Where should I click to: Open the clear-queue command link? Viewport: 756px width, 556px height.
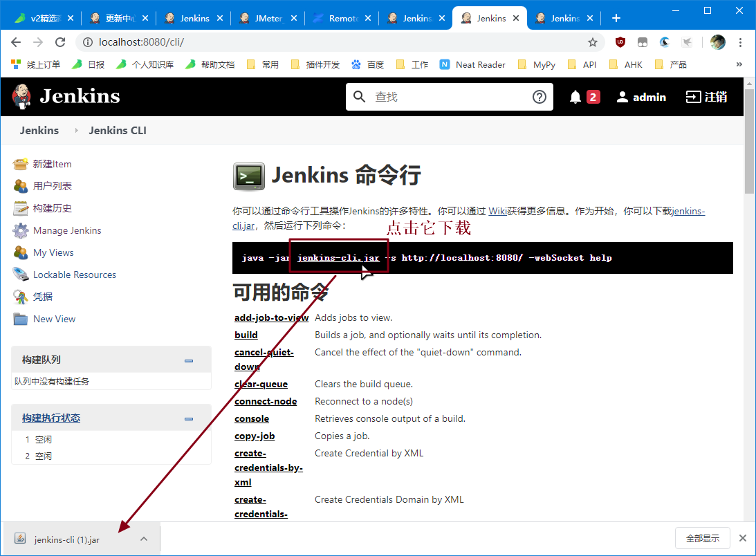(261, 384)
